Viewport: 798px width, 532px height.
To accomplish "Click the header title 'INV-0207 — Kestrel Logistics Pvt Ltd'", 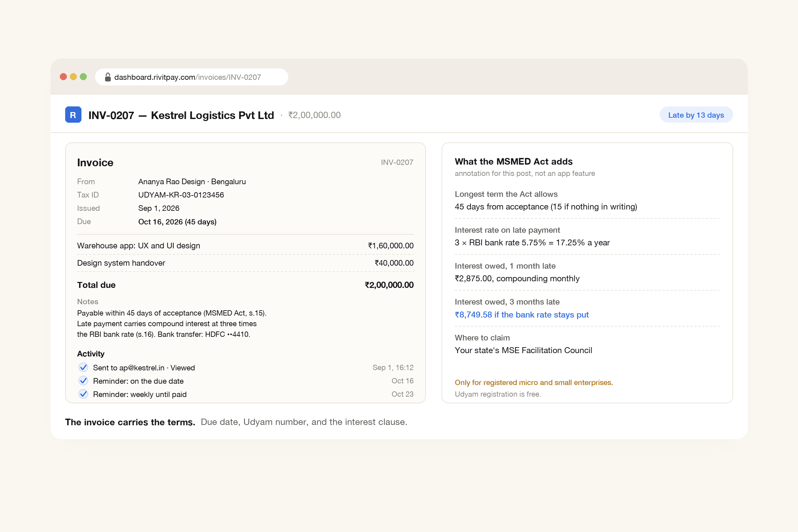I will tap(181, 115).
